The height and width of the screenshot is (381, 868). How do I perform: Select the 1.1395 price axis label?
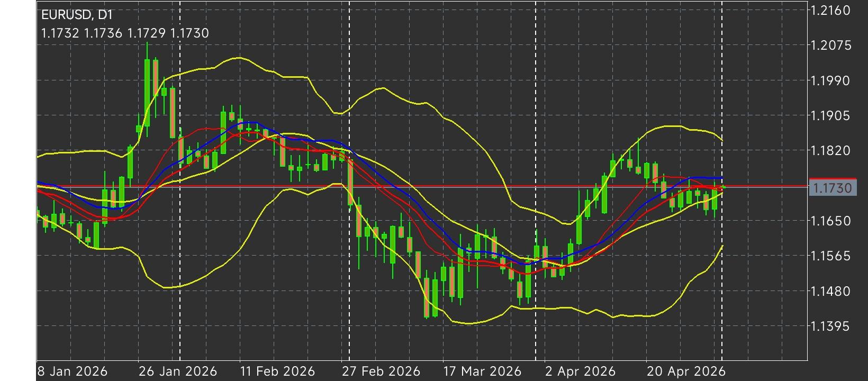(x=831, y=326)
